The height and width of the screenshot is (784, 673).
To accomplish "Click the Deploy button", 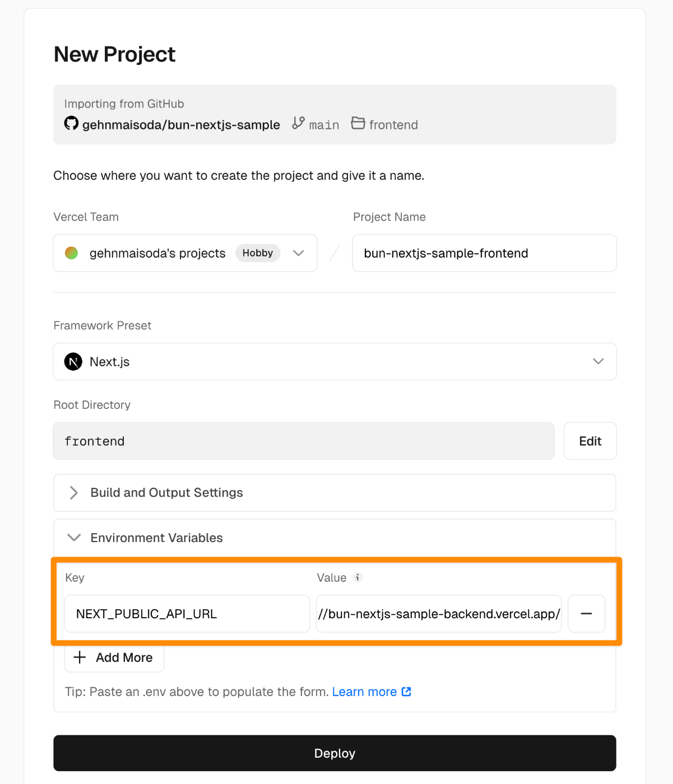I will (x=335, y=753).
